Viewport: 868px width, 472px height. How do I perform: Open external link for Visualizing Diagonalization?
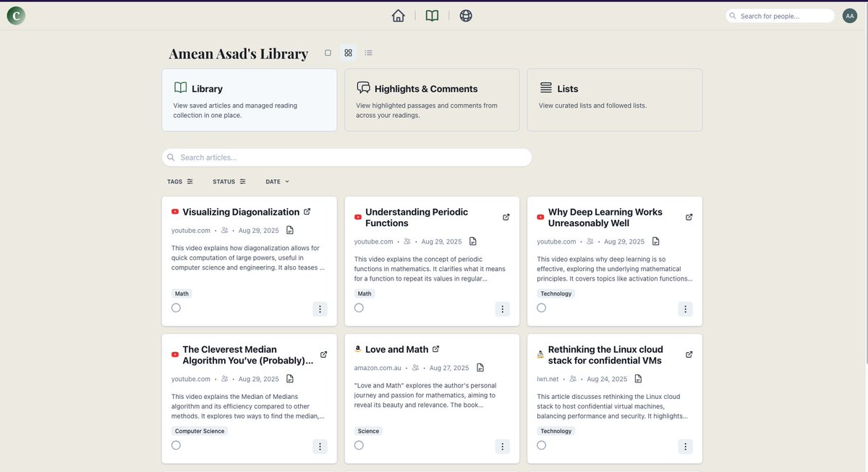[307, 212]
